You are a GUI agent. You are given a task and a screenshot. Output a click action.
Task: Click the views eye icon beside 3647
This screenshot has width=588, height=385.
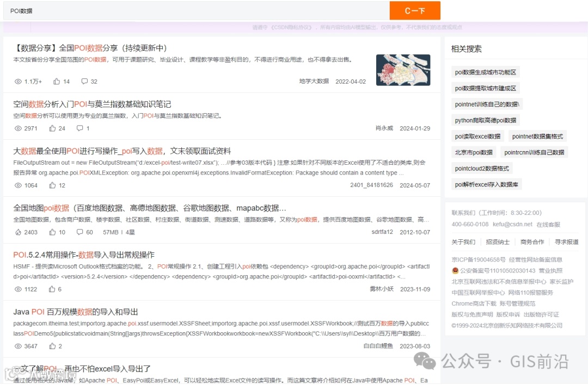18,346
